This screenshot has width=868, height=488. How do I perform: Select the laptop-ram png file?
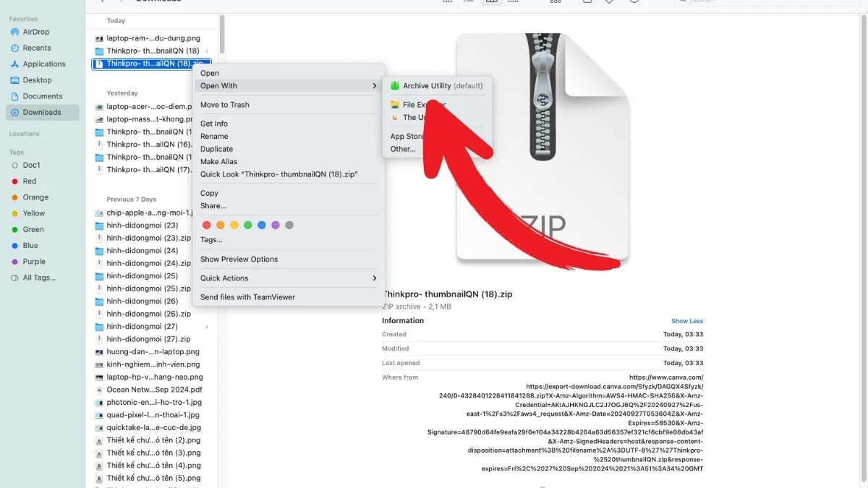[x=153, y=38]
